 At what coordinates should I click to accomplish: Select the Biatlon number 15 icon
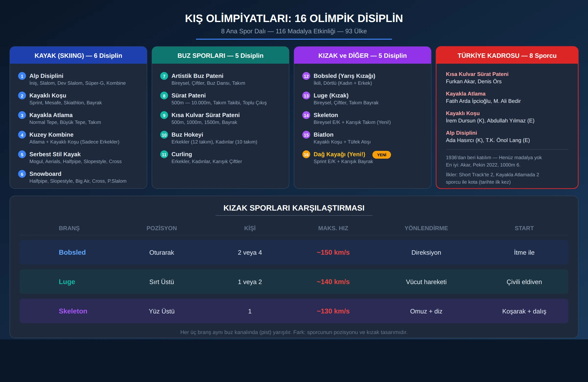pos(306,135)
